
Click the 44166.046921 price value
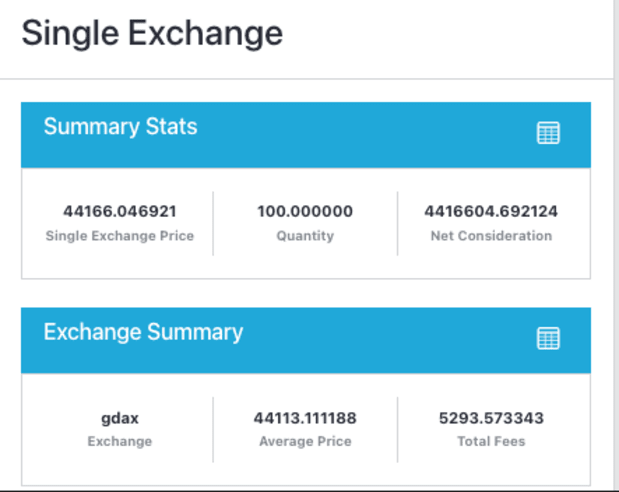click(120, 211)
